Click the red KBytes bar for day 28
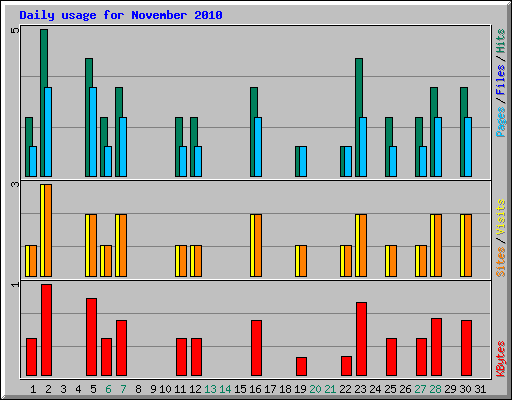The width and height of the screenshot is (512, 400). point(436,347)
